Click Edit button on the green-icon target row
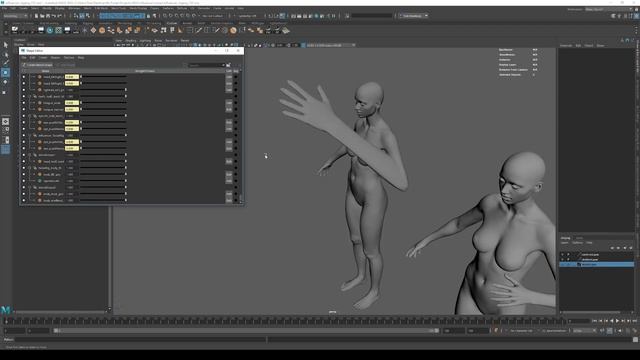The width and height of the screenshot is (640, 360). coord(229,181)
